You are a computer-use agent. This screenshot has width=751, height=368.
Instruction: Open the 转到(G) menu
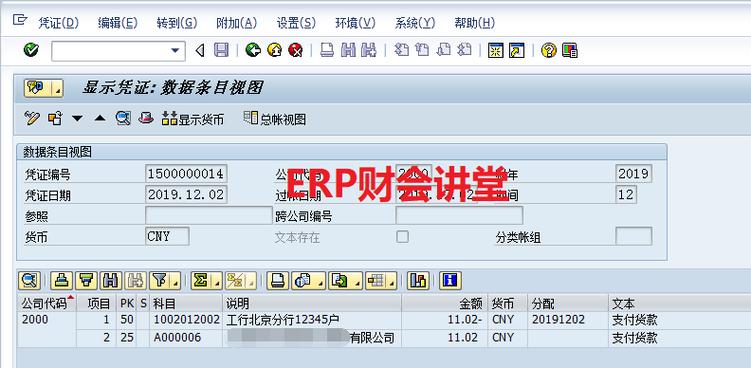tap(177, 23)
